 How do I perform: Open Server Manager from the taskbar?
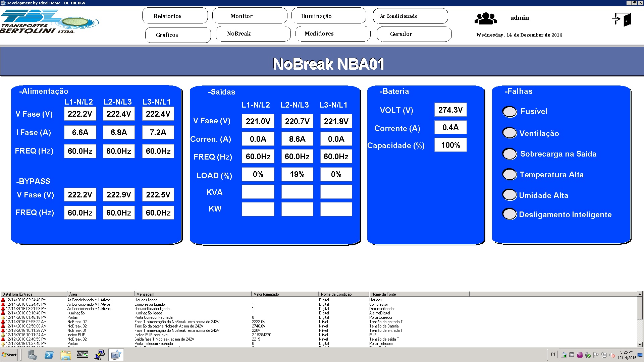coord(33,355)
